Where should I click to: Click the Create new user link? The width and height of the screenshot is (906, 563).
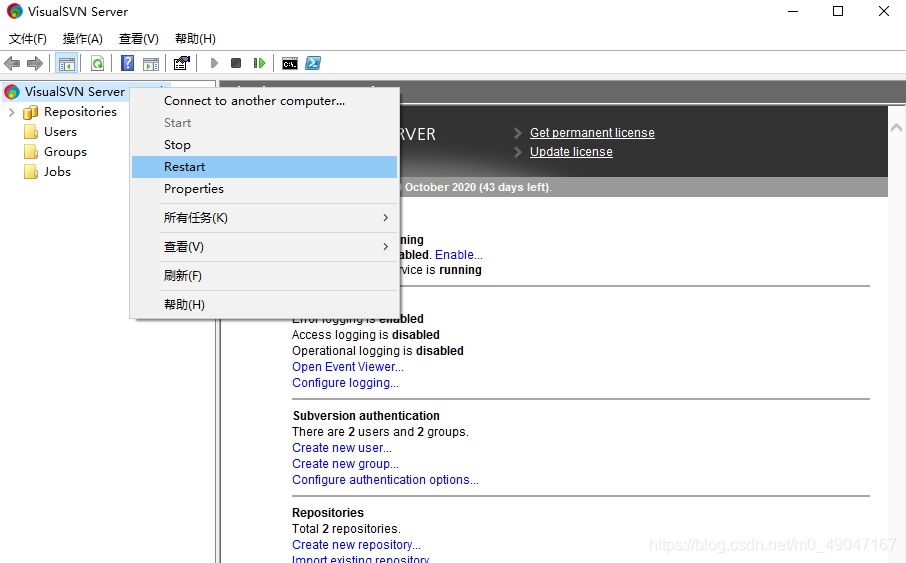click(341, 448)
